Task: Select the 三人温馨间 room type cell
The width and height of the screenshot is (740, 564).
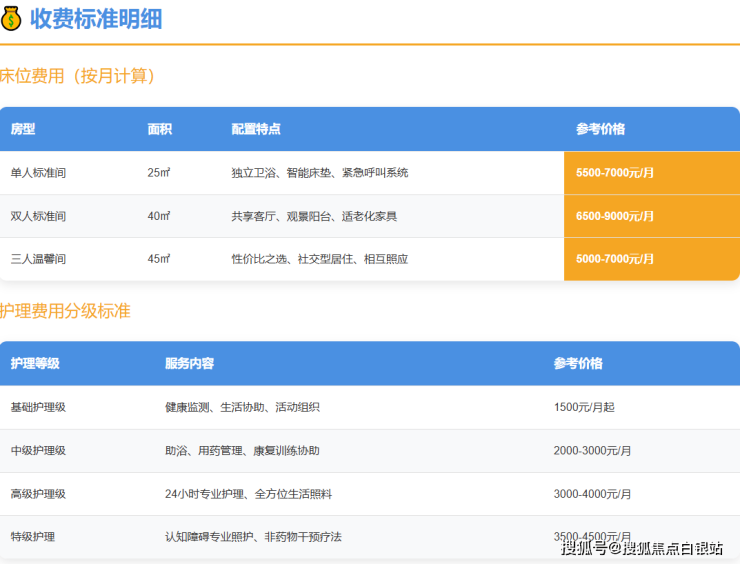Action: (38, 259)
